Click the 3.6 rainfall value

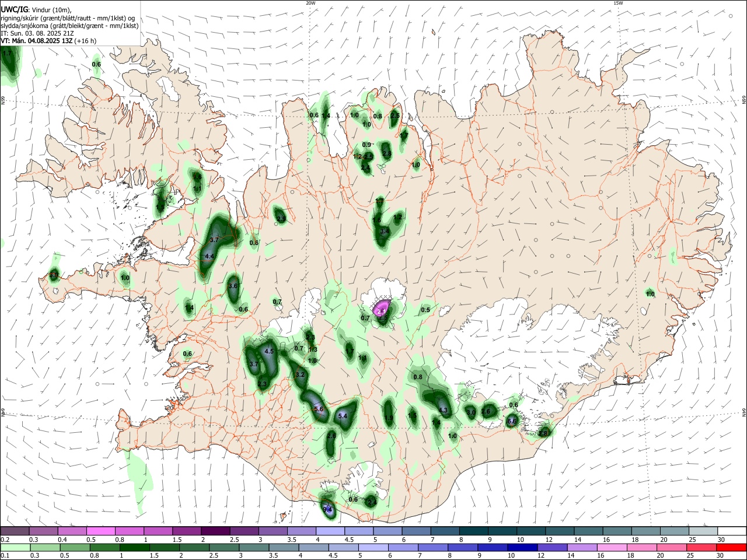tap(233, 286)
